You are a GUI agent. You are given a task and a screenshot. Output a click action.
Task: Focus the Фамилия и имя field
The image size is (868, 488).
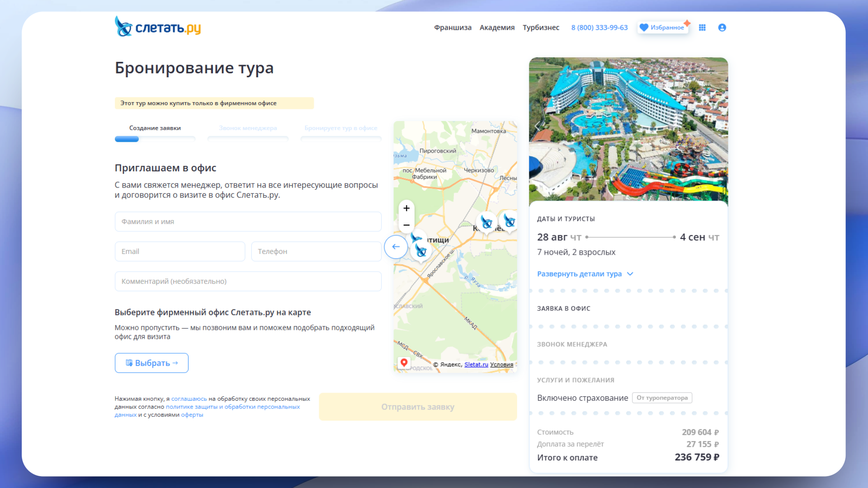coord(248,222)
